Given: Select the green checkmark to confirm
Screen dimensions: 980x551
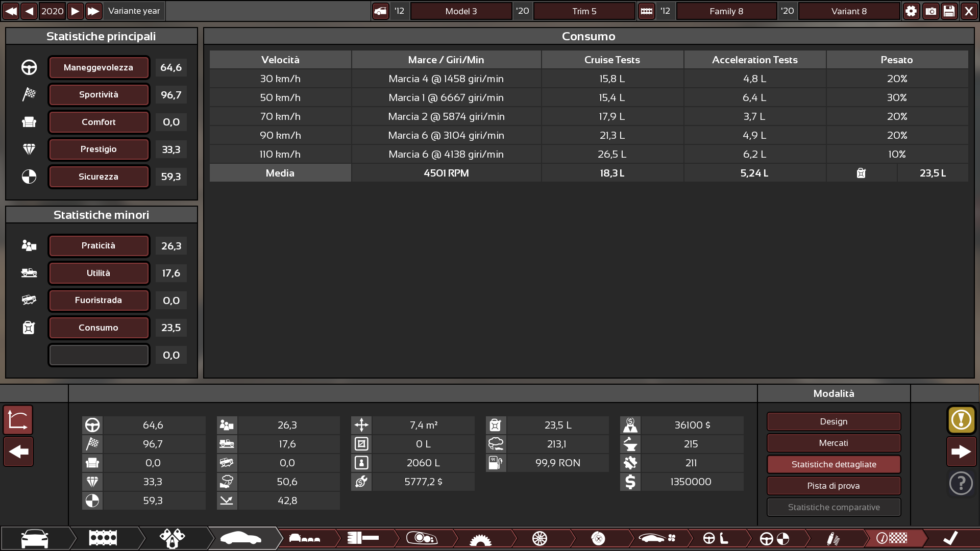Looking at the screenshot, I should [x=950, y=538].
